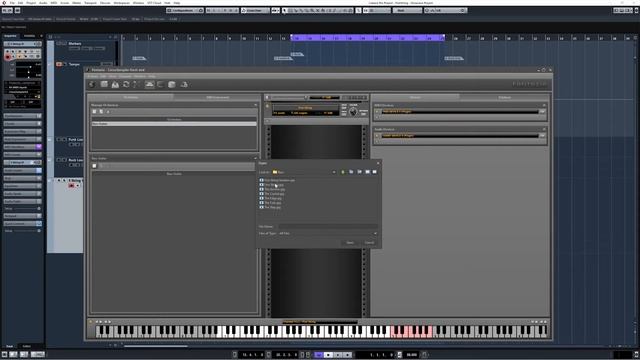Open the Project menu in Cubase
The width and height of the screenshot is (640, 360).
tap(31, 2)
